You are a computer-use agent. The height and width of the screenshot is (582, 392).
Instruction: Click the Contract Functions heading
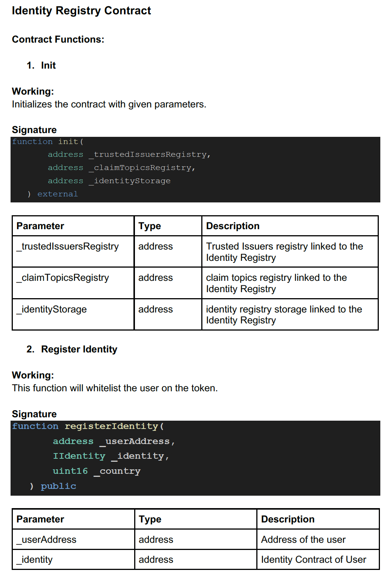[x=58, y=40]
